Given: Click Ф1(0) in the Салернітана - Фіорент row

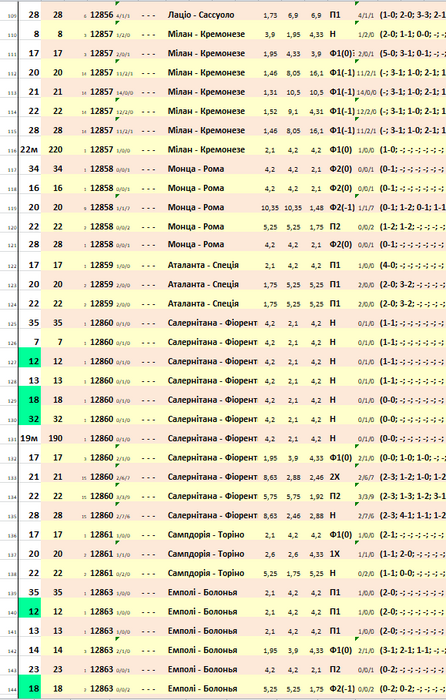Looking at the screenshot, I should [x=341, y=458].
